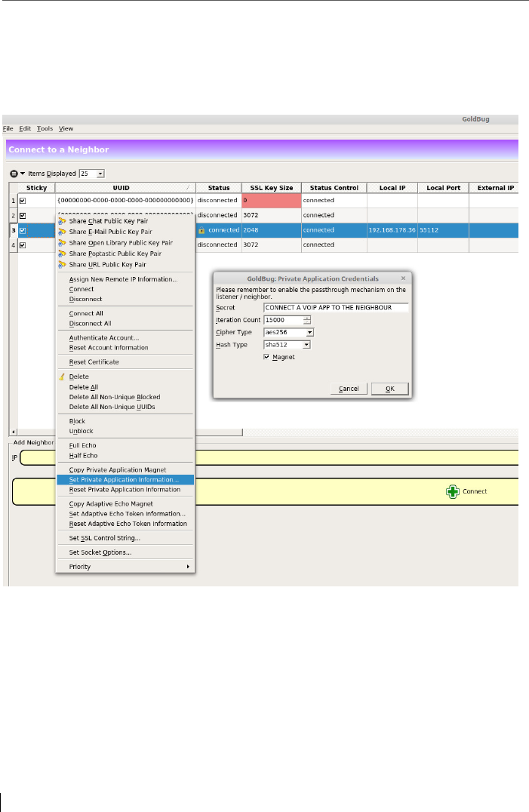
Task: Open the Tools menu
Action: pyautogui.click(x=45, y=128)
